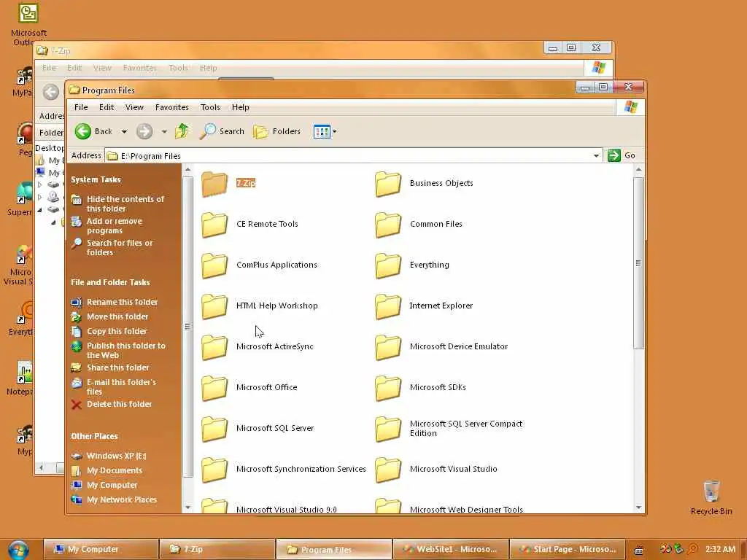Click task pane scrollbar up arrow
The height and width of the screenshot is (560, 747).
point(187,170)
